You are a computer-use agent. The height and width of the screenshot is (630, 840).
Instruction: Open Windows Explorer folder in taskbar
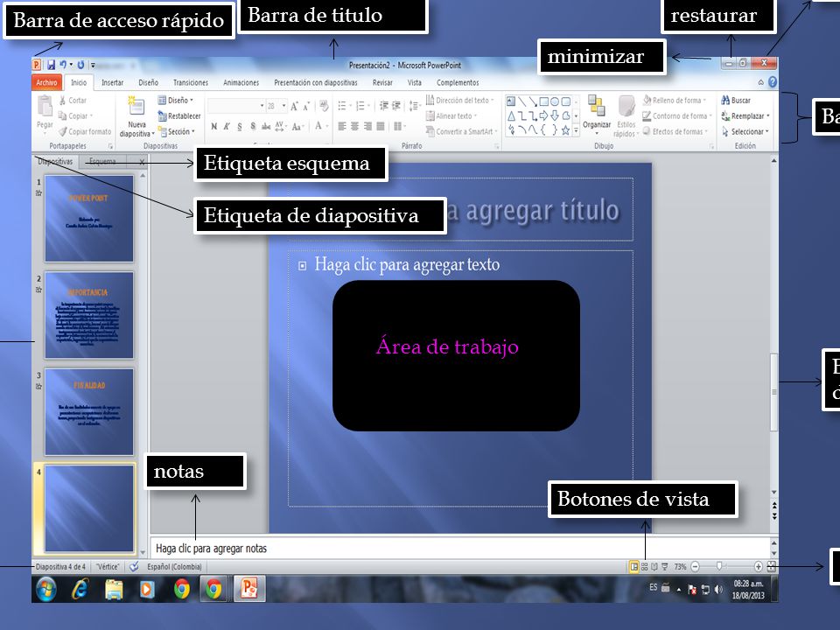(x=114, y=589)
